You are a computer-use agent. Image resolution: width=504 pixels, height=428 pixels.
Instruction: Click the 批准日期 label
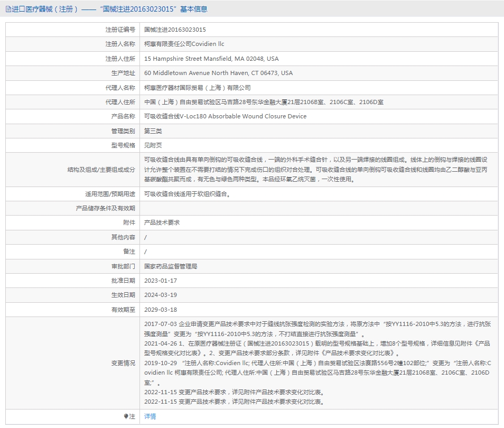123,281
